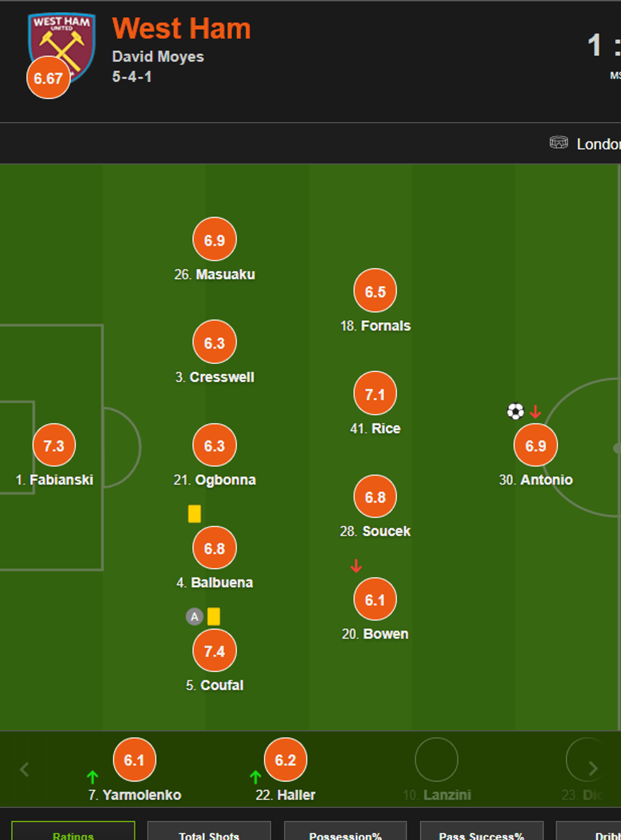This screenshot has height=840, width=621.
Task: Click the assist badge above Coufal
Action: click(195, 616)
